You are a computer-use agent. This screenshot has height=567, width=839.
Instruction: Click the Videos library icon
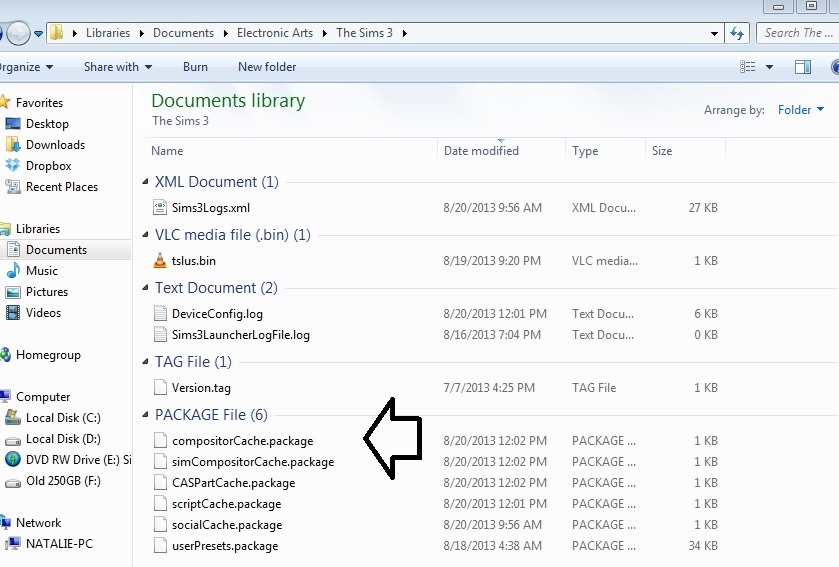click(x=13, y=312)
